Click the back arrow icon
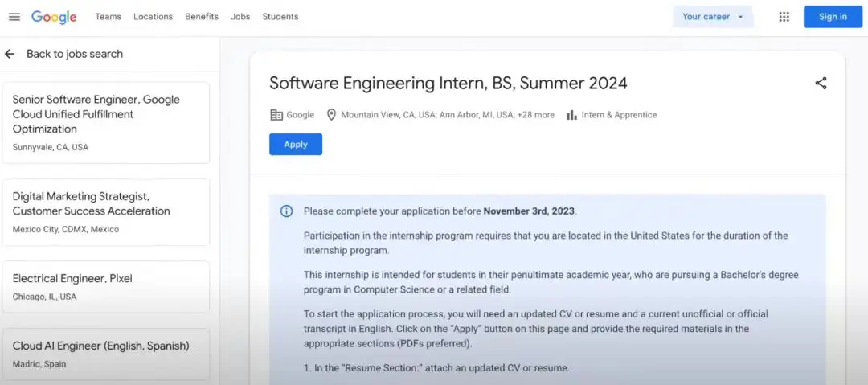Viewport: 868px width, 385px height. [x=10, y=54]
